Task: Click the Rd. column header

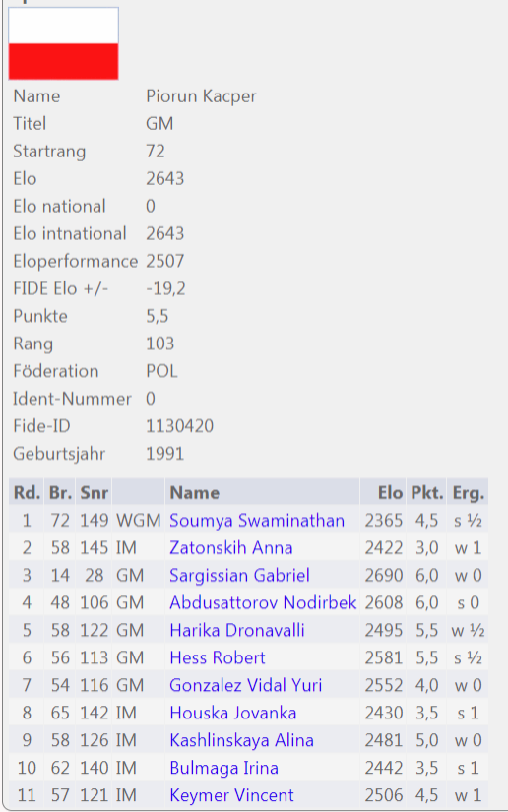Action: [x=27, y=492]
